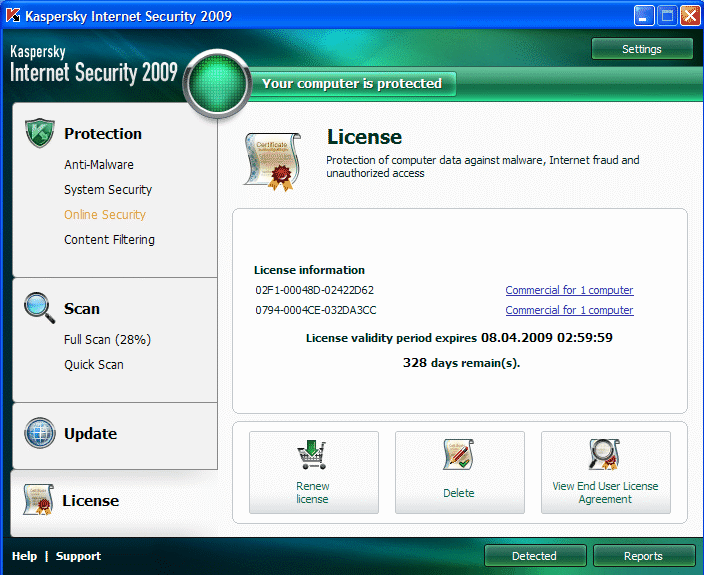Viewport: 704px width, 575px height.
Task: Click the Delete license certificate icon
Action: 458,455
